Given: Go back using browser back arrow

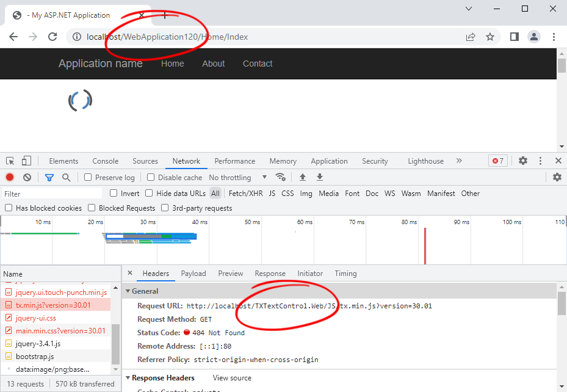Looking at the screenshot, I should (x=13, y=37).
